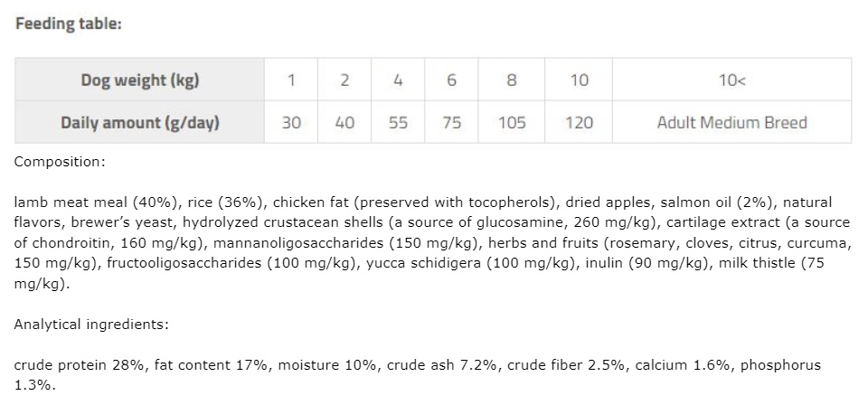Image resolution: width=868 pixels, height=405 pixels.
Task: Select the 4 kg dog weight cell
Action: pyautogui.click(x=398, y=80)
